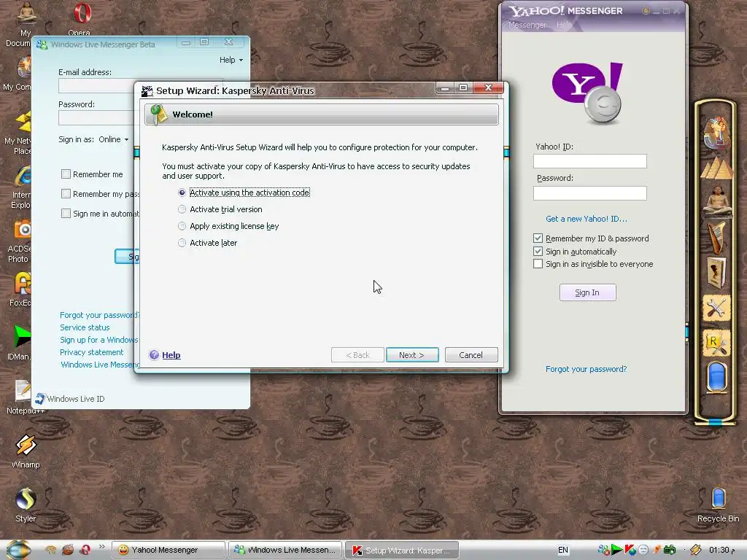The image size is (747, 560).
Task: Click the Yahoo! Password input field
Action: pos(589,192)
